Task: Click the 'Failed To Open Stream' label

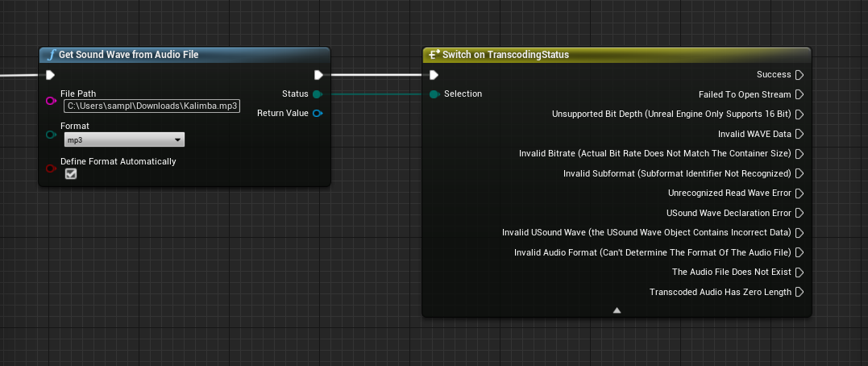Action: click(x=745, y=94)
